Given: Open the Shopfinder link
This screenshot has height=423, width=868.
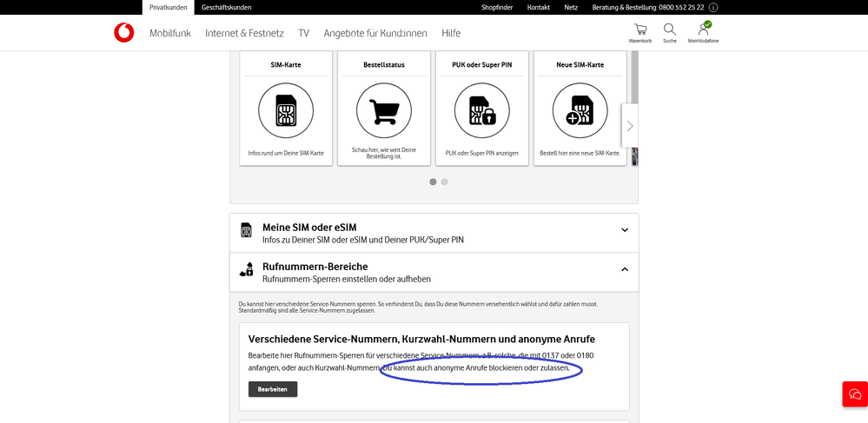Looking at the screenshot, I should [497, 8].
